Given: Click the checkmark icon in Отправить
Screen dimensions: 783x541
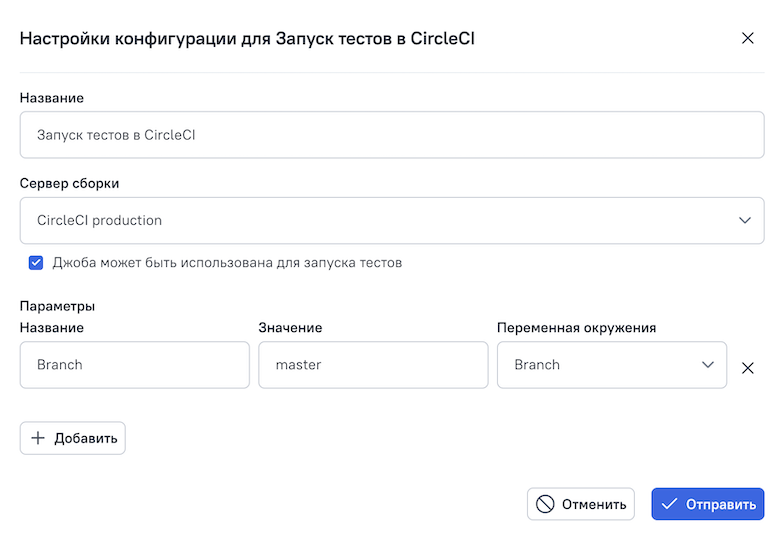Looking at the screenshot, I should (x=670, y=504).
